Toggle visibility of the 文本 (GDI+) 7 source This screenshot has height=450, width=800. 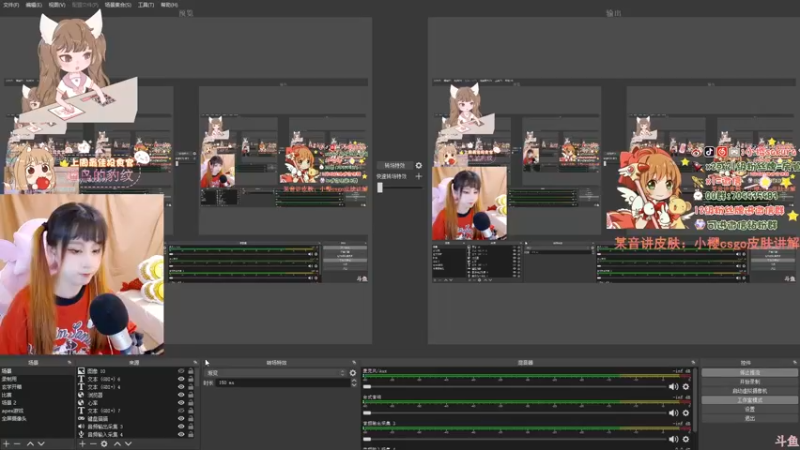pyautogui.click(x=181, y=411)
